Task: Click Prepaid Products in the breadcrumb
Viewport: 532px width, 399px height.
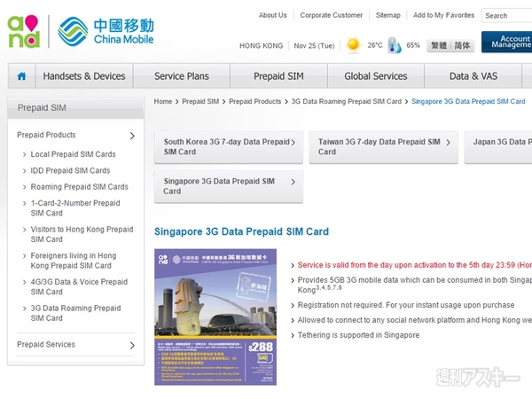Action: 255,101
